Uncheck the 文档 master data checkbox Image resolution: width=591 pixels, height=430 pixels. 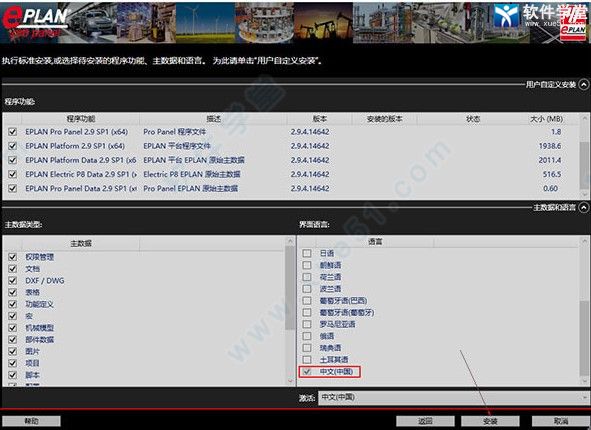click(12, 269)
